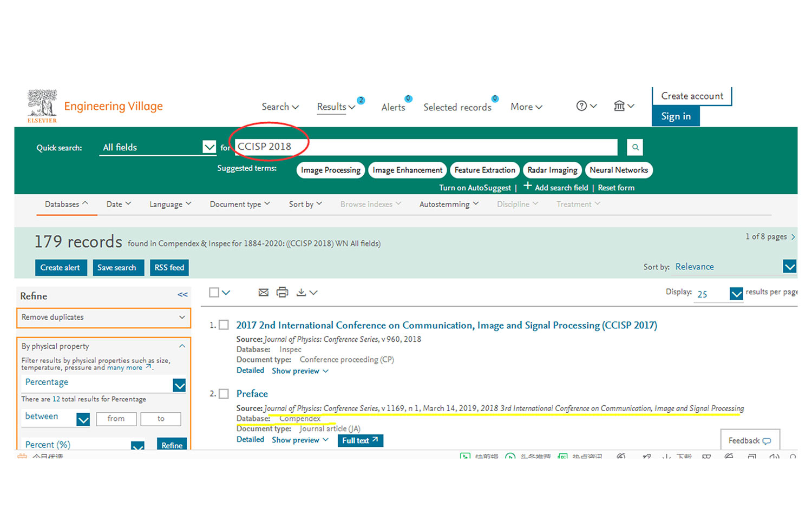Expand the Sort by Relevance dropdown
Screen dimensions: 812x522
click(x=789, y=267)
